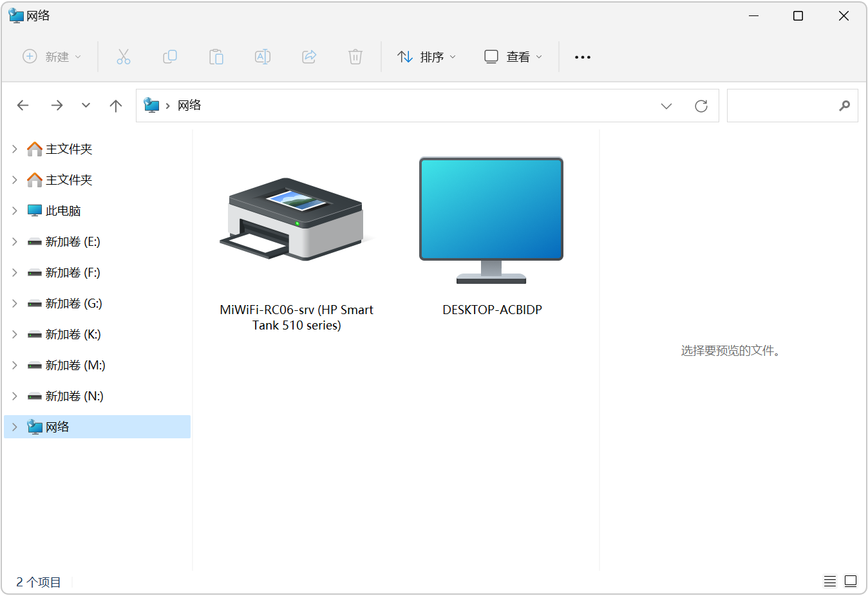Expand the 新加卷 (F:) tree node
Image resolution: width=868 pixels, height=596 pixels.
(15, 272)
